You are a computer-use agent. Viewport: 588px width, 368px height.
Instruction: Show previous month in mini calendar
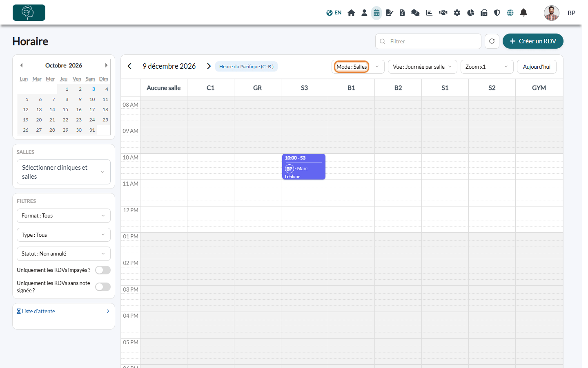(22, 65)
